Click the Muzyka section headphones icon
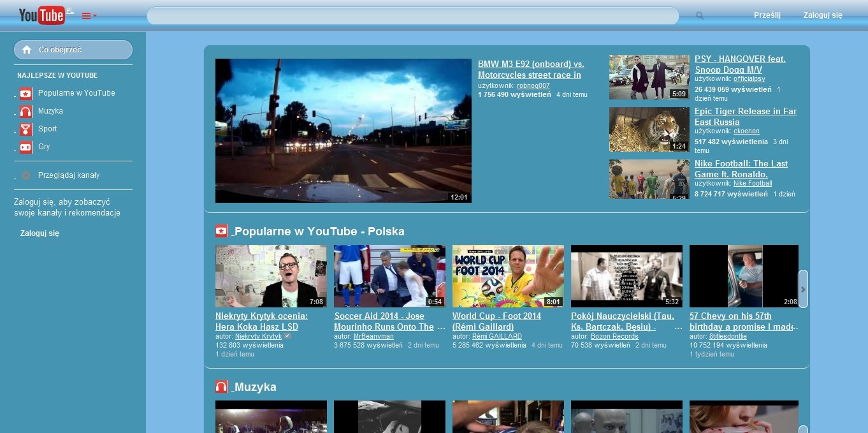868x433 pixels. 221,386
